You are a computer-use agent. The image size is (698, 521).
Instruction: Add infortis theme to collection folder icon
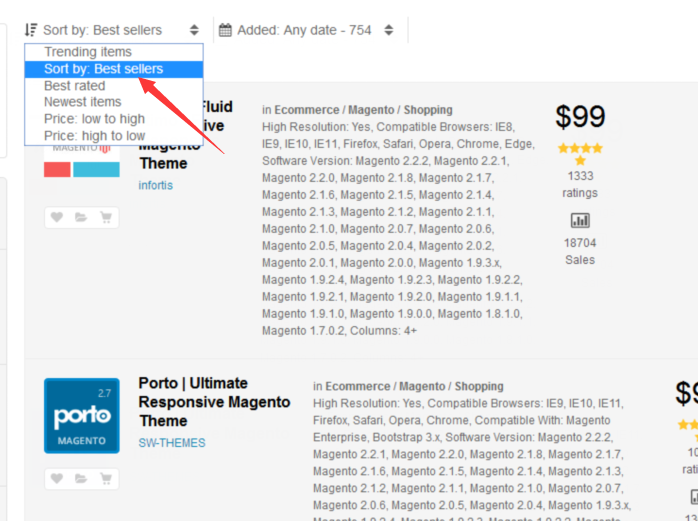(81, 217)
